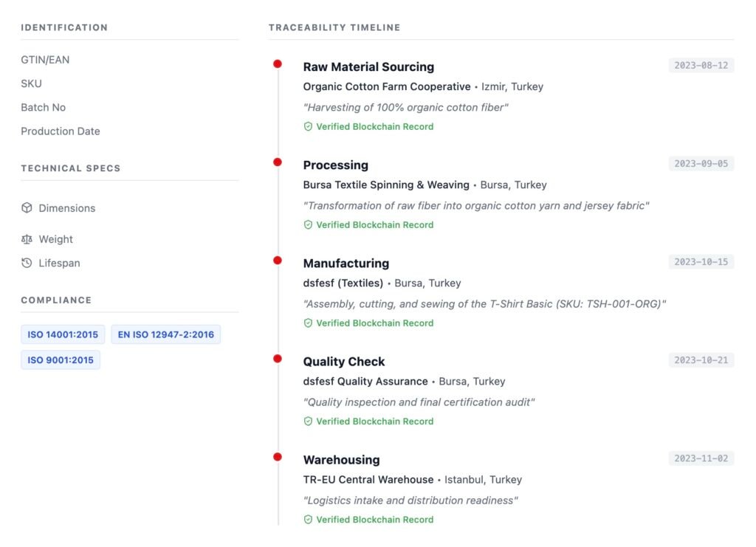Open Organic Cotton Farm Cooperative name

click(x=387, y=86)
